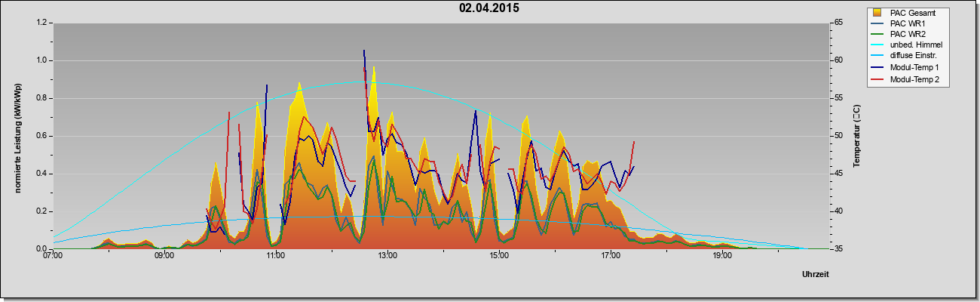Click the 60 value on temperature axis
The image size is (980, 302).
[x=838, y=60]
